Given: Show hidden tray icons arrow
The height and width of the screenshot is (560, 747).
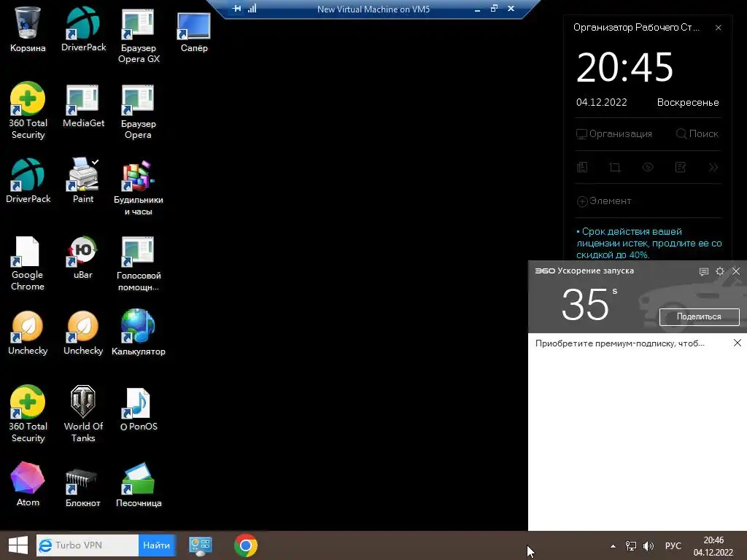Looking at the screenshot, I should [613, 546].
